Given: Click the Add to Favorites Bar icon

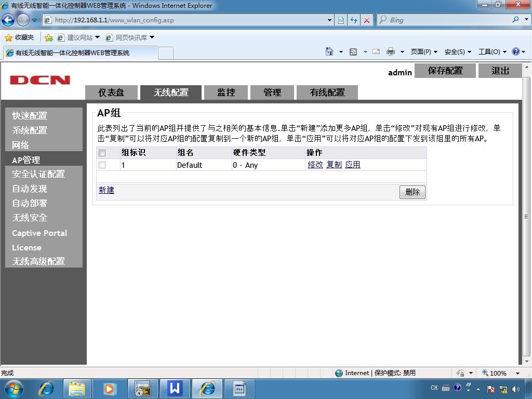Looking at the screenshot, I should pyautogui.click(x=49, y=37).
